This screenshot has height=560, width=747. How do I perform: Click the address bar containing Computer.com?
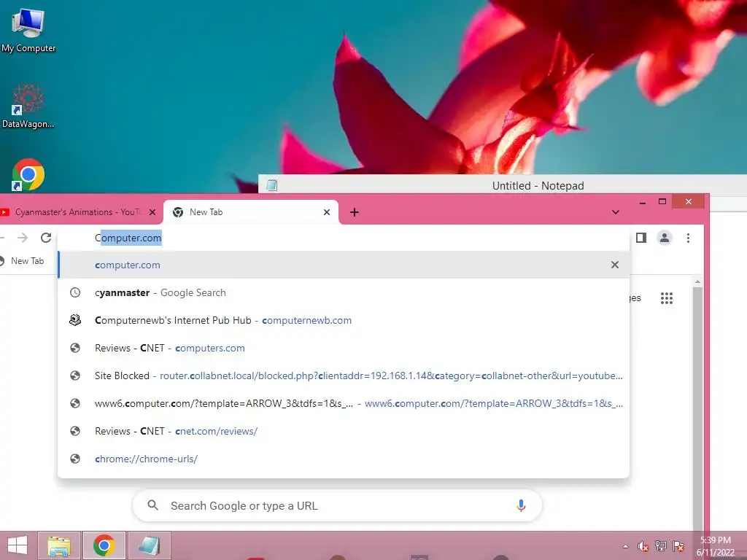point(343,238)
